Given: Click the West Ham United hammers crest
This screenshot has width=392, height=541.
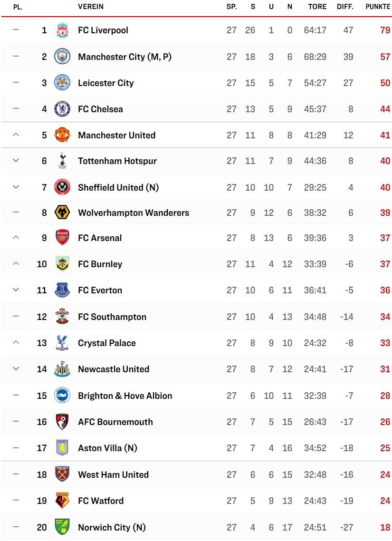Looking at the screenshot, I should pos(62,474).
